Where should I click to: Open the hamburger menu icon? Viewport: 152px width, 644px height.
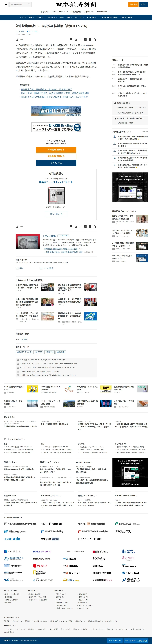6,4
